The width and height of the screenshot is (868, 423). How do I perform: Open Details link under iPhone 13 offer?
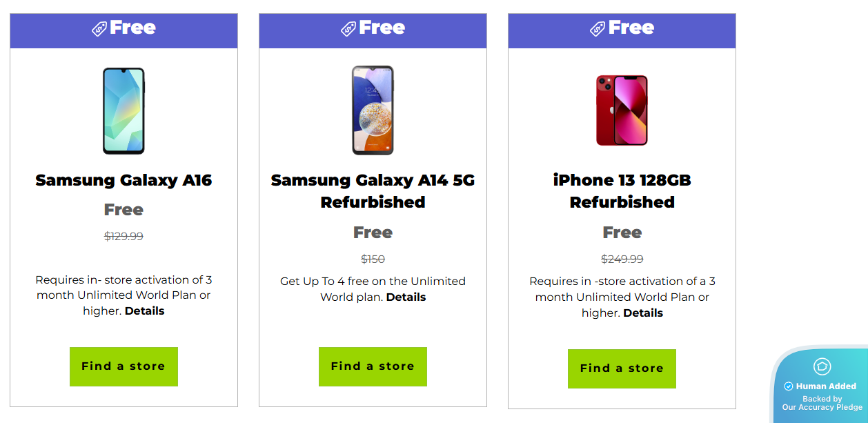pyautogui.click(x=643, y=313)
